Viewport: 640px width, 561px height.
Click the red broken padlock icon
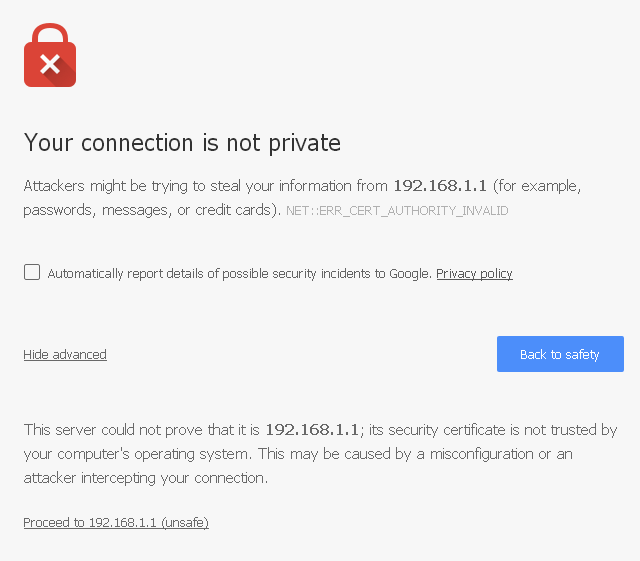[x=50, y=56]
